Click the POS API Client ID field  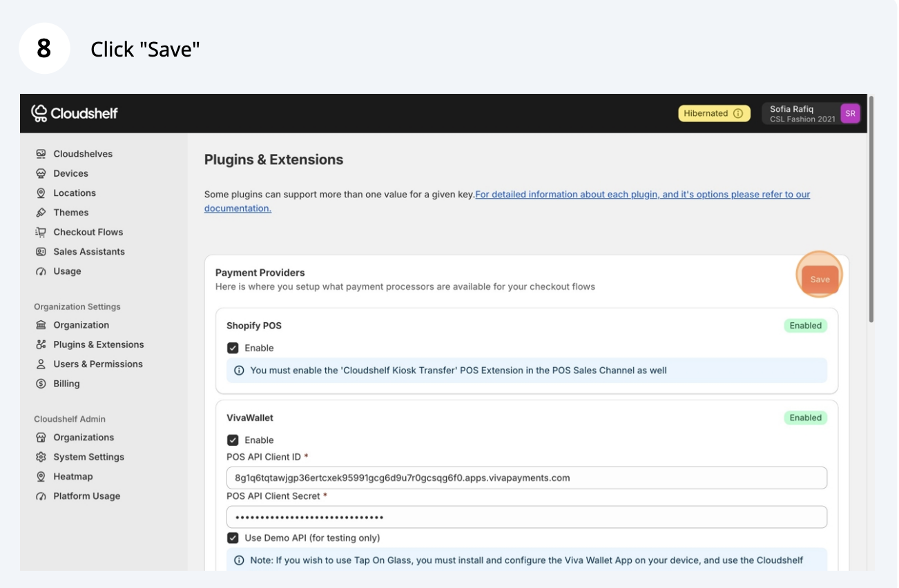pos(527,478)
